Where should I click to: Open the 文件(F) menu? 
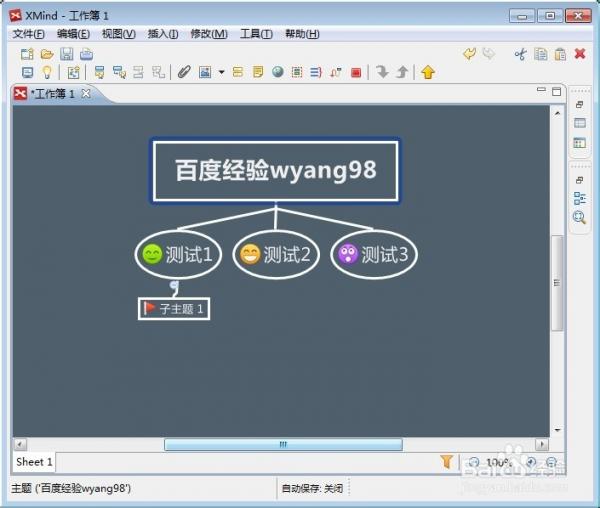[29, 34]
